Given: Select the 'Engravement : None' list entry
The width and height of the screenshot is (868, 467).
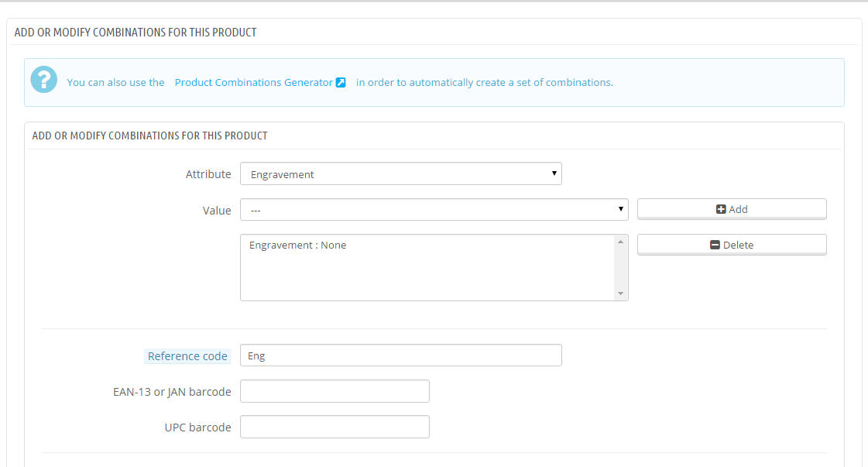Looking at the screenshot, I should pos(298,245).
